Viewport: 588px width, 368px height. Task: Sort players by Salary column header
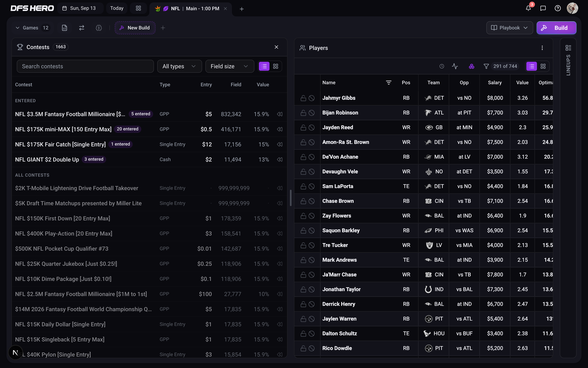click(495, 83)
